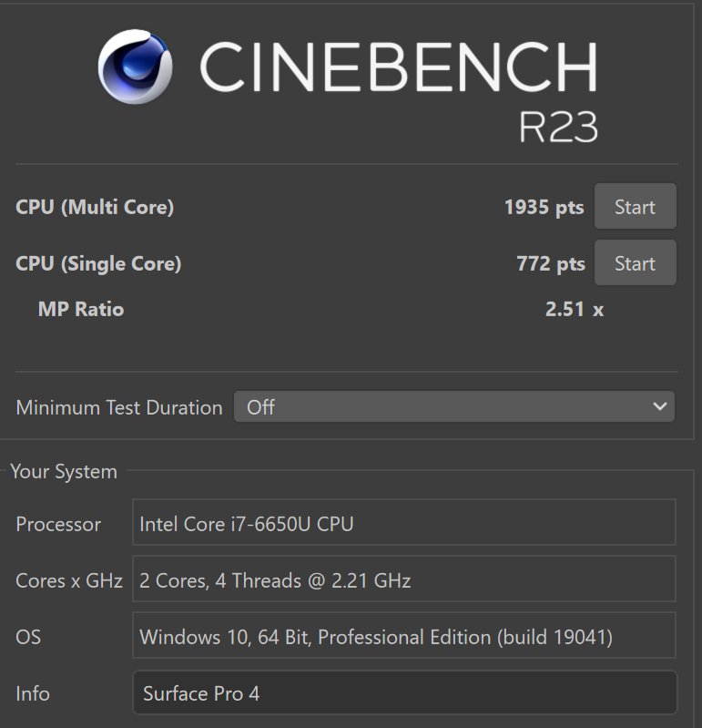702x728 pixels.
Task: Click the chevron arrow on the Off dropdown
Action: click(659, 406)
